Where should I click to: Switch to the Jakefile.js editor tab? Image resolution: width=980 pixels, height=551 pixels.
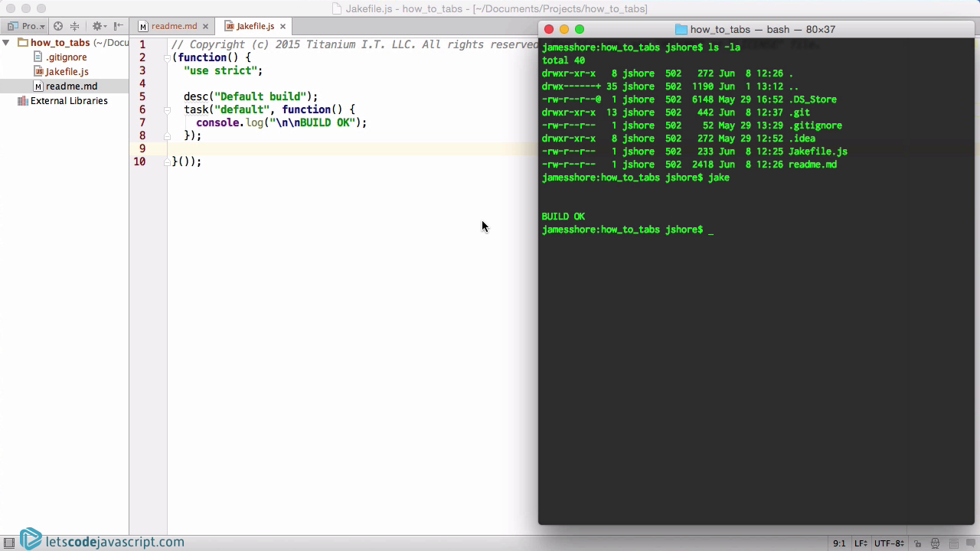[x=255, y=26]
